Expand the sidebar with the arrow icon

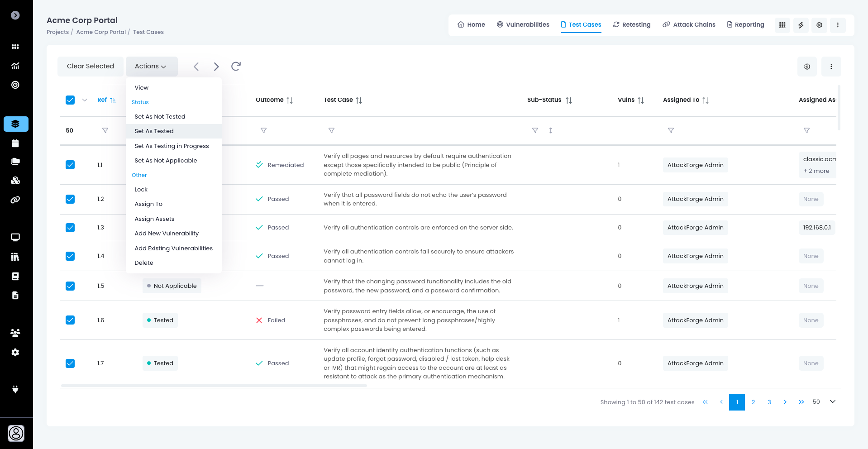tap(15, 15)
